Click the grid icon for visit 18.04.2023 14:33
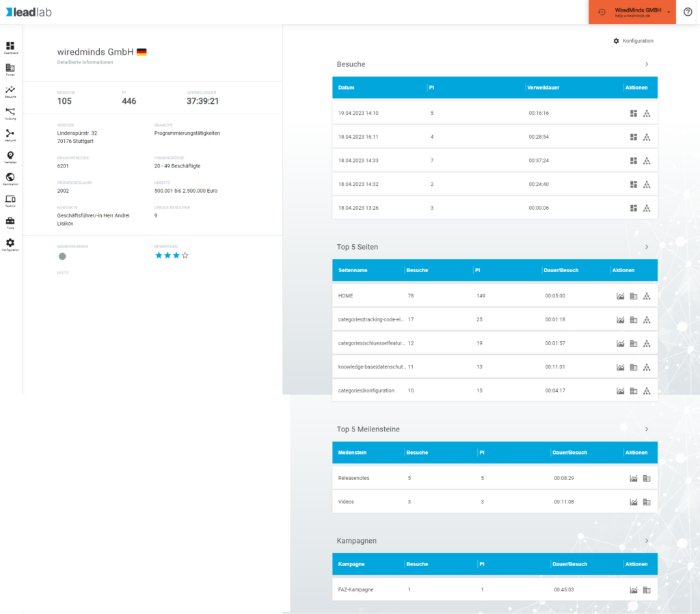The height and width of the screenshot is (614, 700). tap(634, 161)
